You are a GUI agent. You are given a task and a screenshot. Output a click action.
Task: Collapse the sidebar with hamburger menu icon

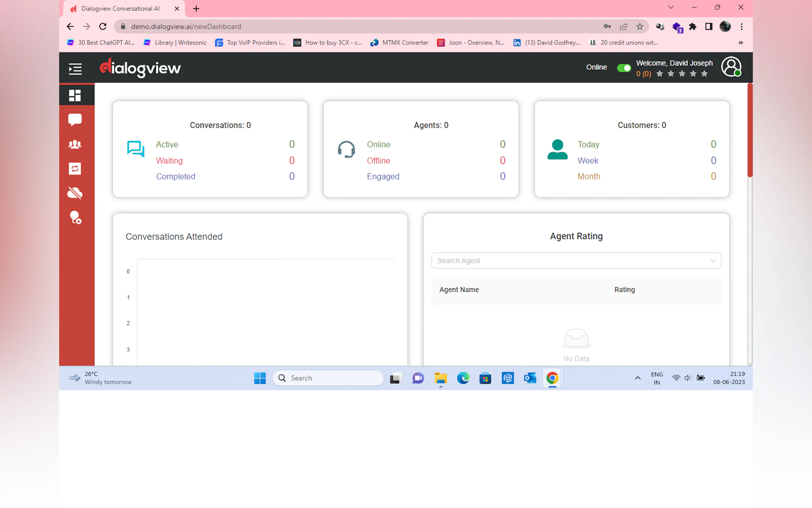(75, 68)
